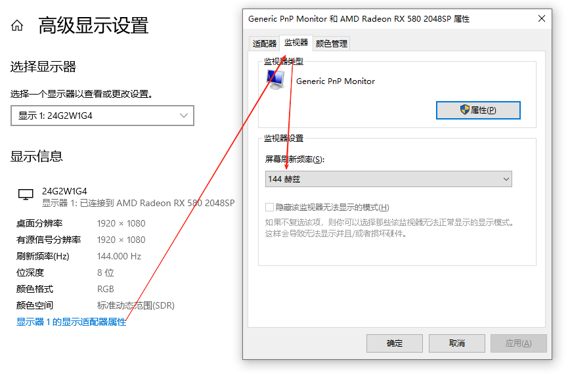Click the Generic PnP Monitor icon
570x392 pixels.
275,80
